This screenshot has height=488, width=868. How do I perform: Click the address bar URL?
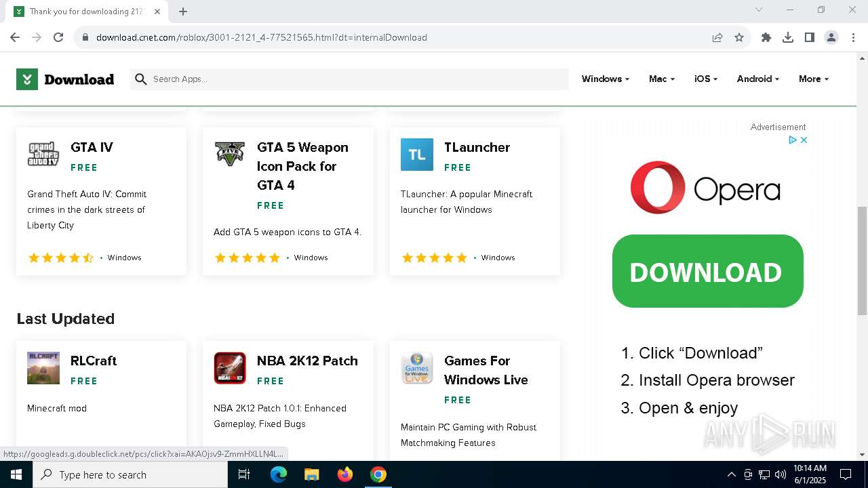pyautogui.click(x=262, y=37)
